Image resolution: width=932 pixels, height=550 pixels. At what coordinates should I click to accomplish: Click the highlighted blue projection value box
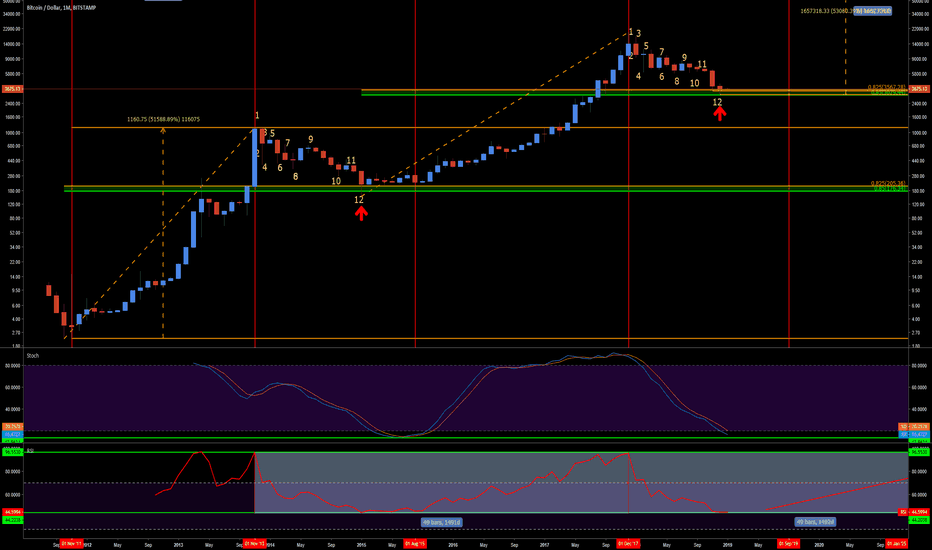coord(873,11)
